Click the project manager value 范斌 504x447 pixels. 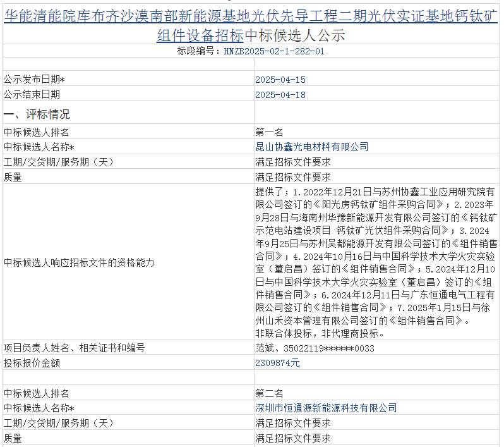pyautogui.click(x=265, y=348)
